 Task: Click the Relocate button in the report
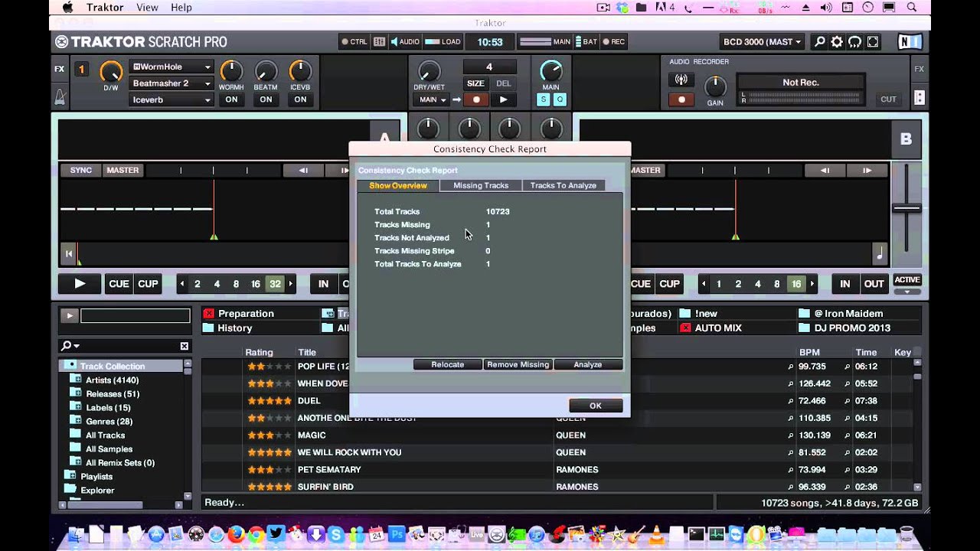coord(448,364)
